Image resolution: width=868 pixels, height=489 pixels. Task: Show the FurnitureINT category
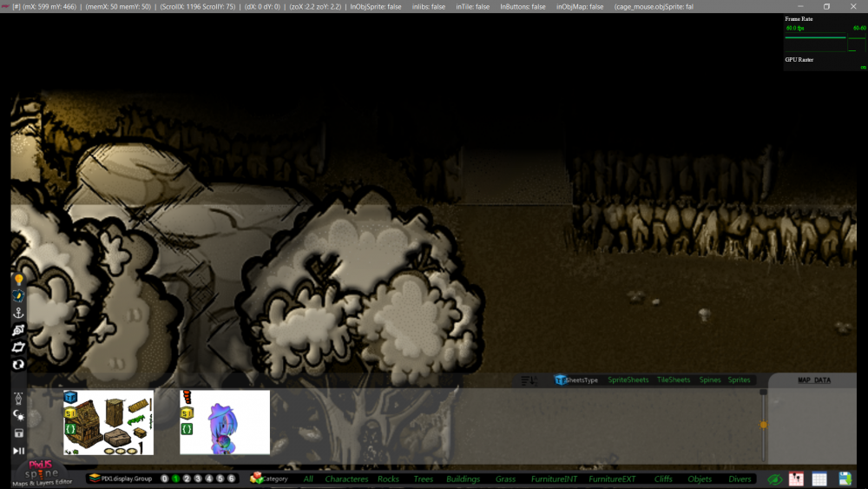(x=554, y=479)
